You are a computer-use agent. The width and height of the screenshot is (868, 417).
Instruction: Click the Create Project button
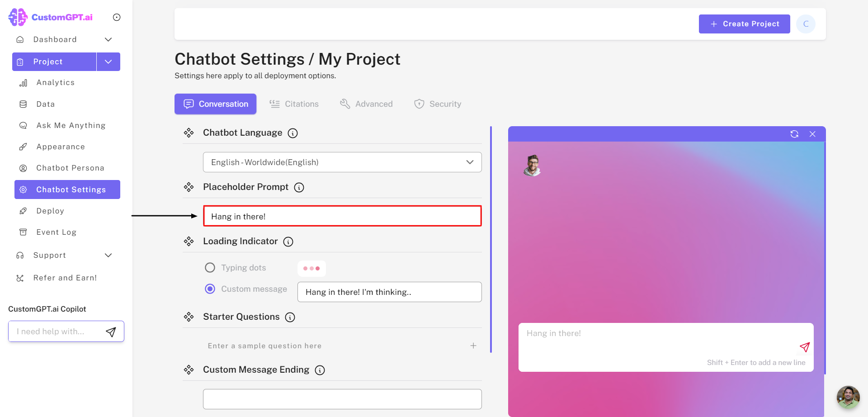(x=745, y=24)
